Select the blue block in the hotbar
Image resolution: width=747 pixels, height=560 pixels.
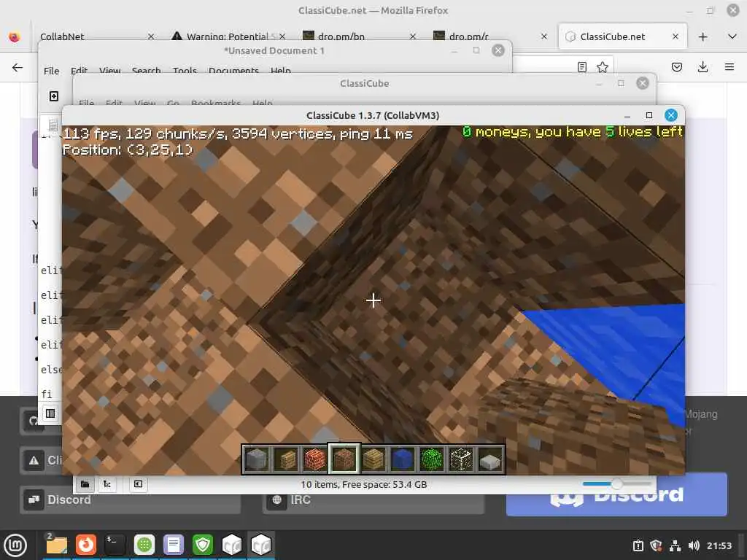(403, 459)
